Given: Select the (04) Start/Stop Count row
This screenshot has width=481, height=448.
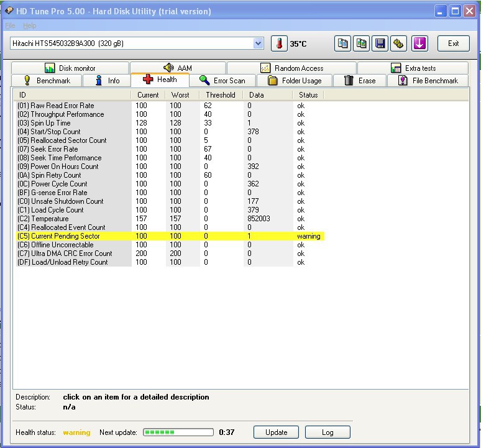Looking at the screenshot, I should point(169,132).
